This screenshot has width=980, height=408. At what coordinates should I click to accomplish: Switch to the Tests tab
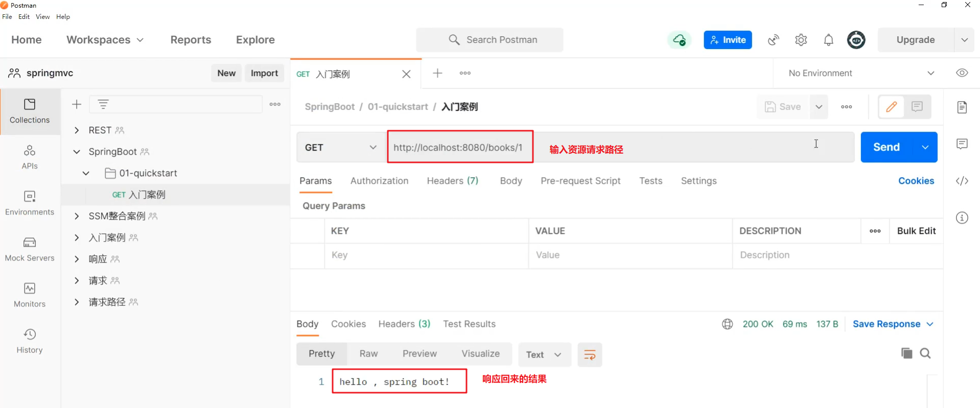[x=650, y=181]
